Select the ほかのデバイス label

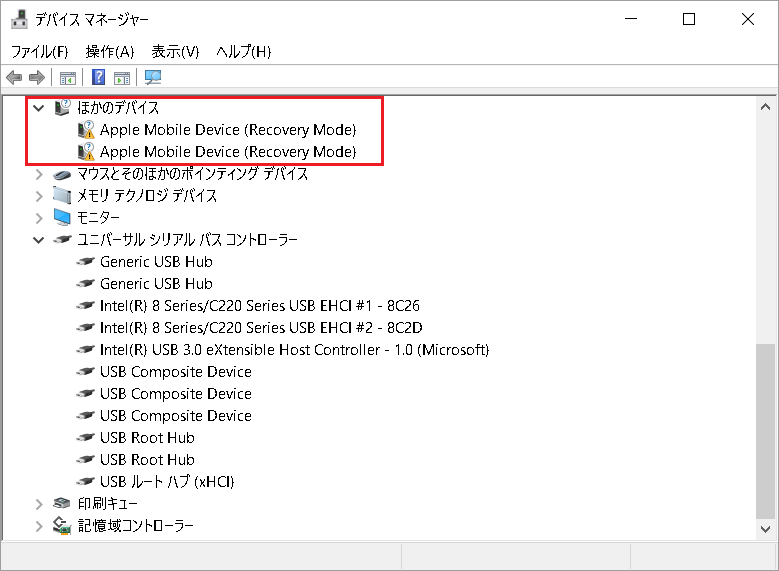coord(118,108)
